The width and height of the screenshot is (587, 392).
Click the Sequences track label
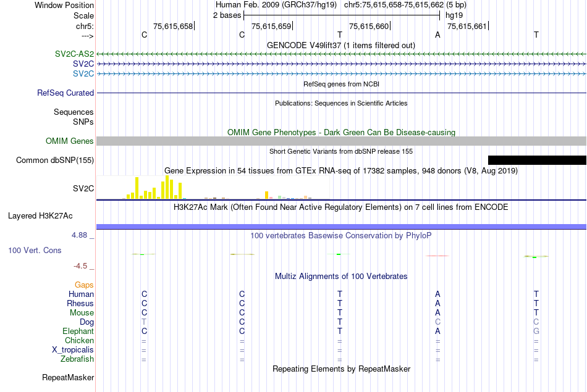[x=74, y=112]
